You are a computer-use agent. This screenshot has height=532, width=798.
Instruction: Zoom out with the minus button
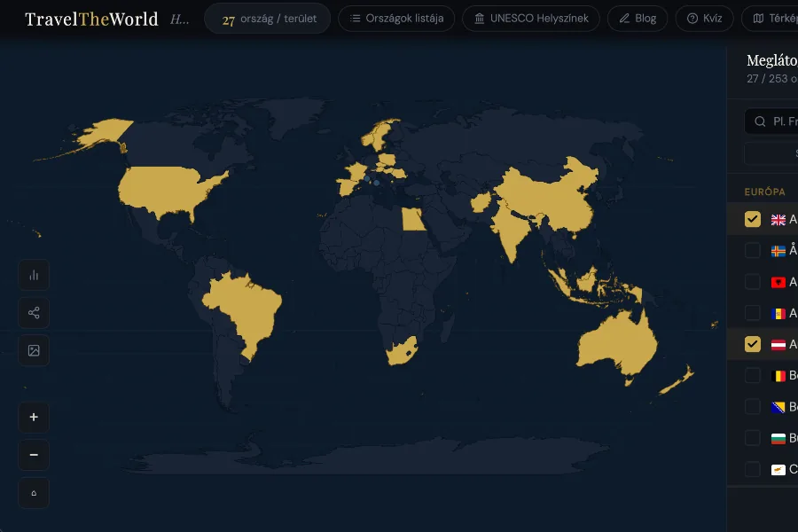[34, 455]
